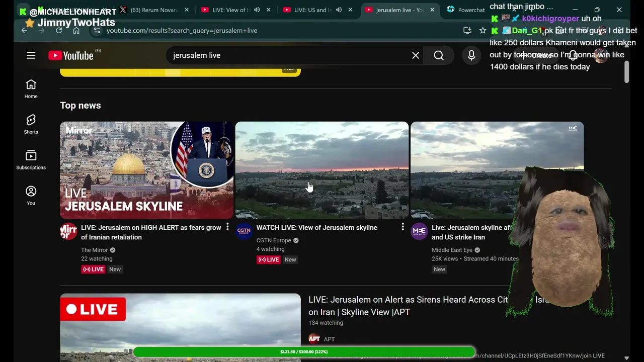Open the You section in sidebar
Screen dimensions: 644x362
(x=31, y=196)
